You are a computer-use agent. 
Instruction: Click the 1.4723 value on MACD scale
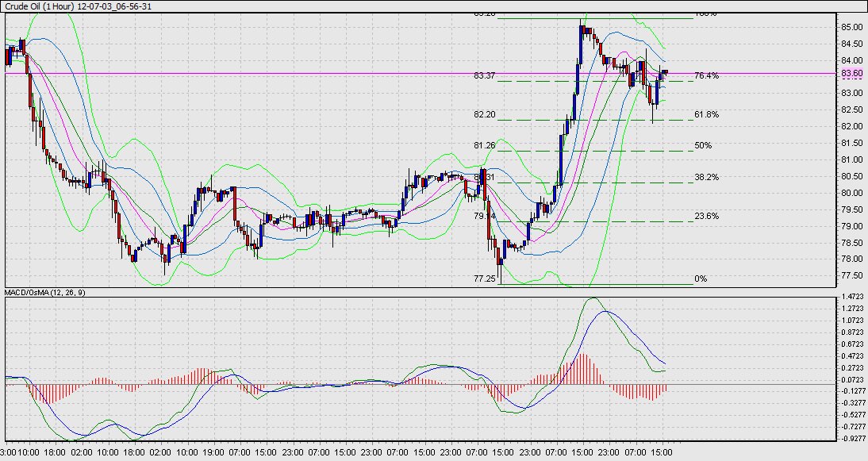pyautogui.click(x=853, y=295)
